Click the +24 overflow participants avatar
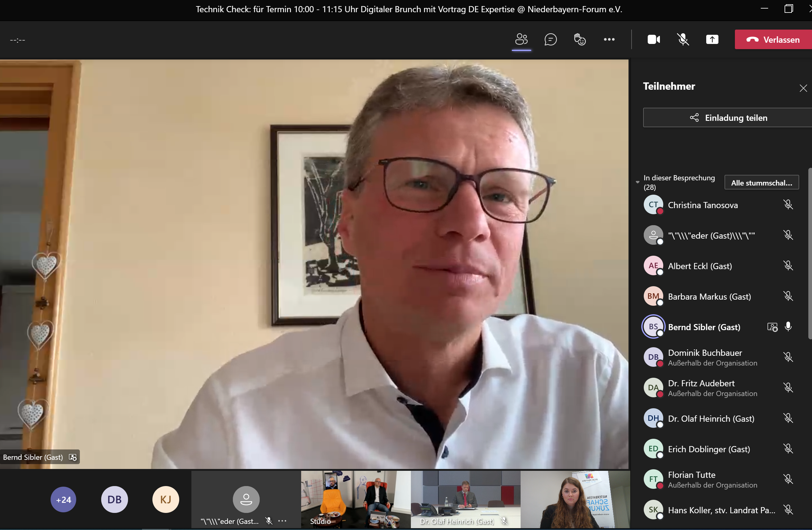812x530 pixels. point(63,499)
